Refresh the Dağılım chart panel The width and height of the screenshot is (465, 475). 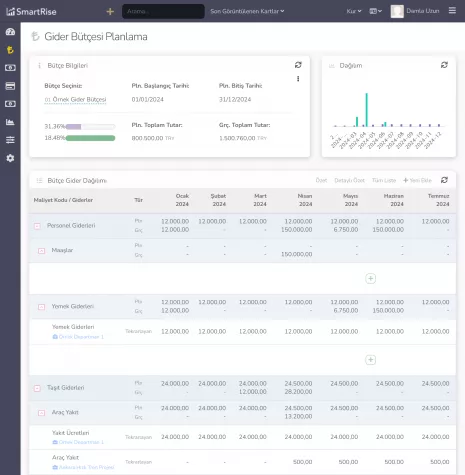(x=444, y=65)
